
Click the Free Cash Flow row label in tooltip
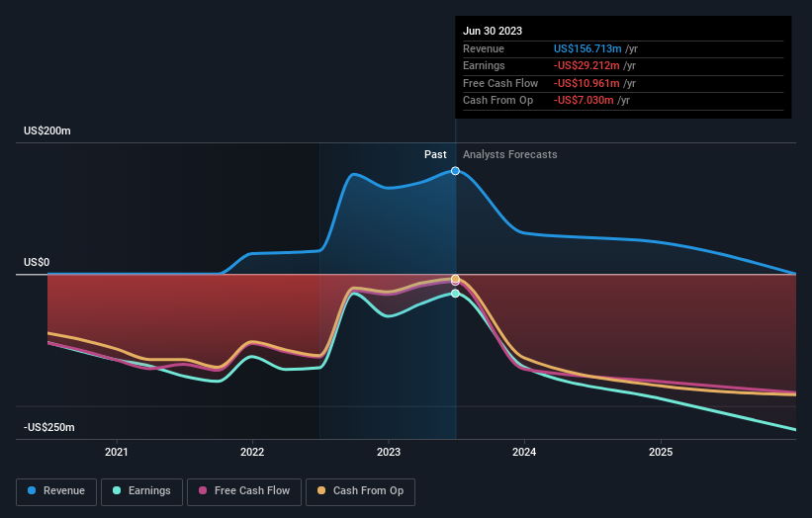pyautogui.click(x=500, y=83)
